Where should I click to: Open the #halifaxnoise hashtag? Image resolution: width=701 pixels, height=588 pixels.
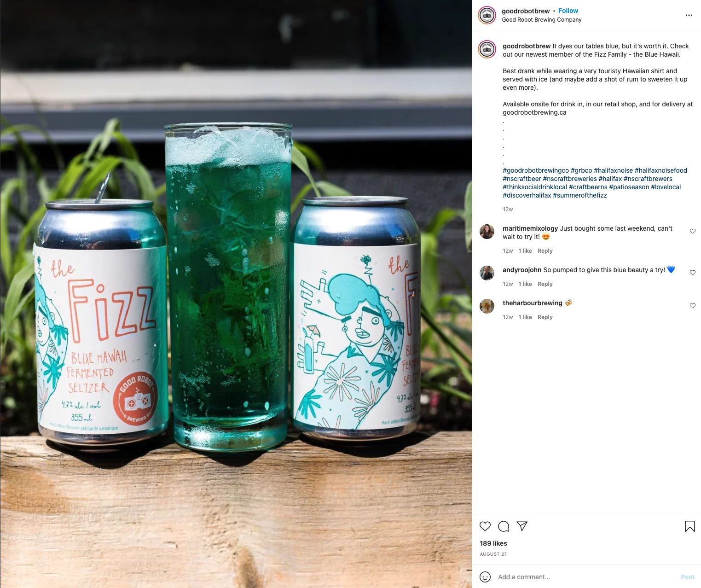(x=613, y=170)
